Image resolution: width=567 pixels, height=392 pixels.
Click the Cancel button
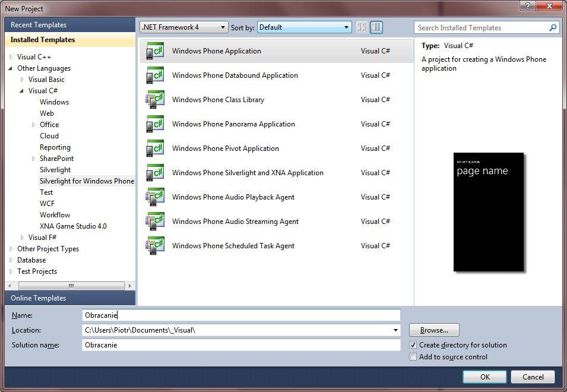[x=533, y=377]
